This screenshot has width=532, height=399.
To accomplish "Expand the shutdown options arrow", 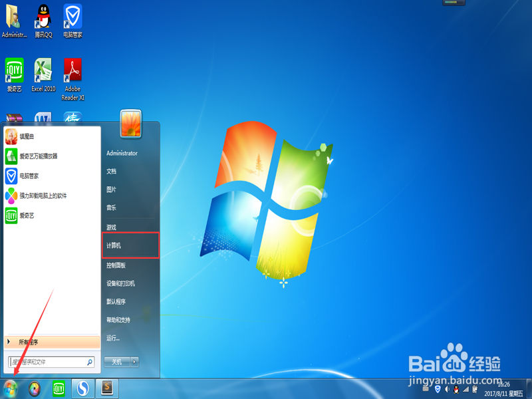I will [x=135, y=362].
